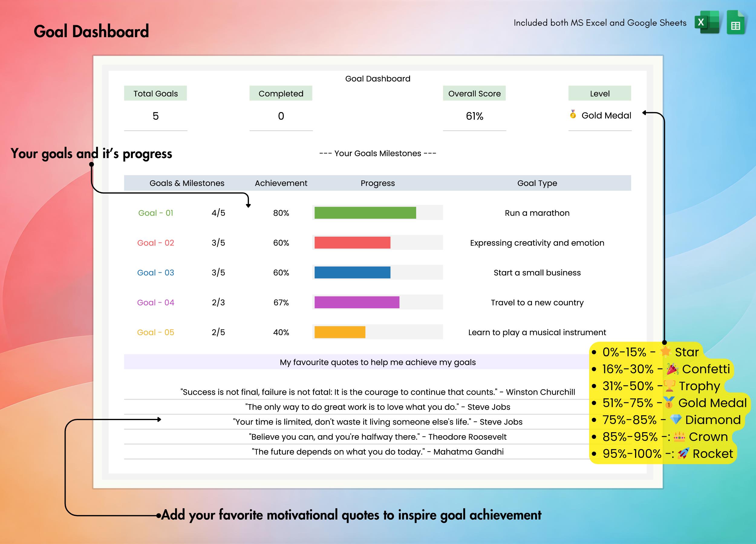Click the 80% achievement cell
The width and height of the screenshot is (756, 544).
click(281, 213)
